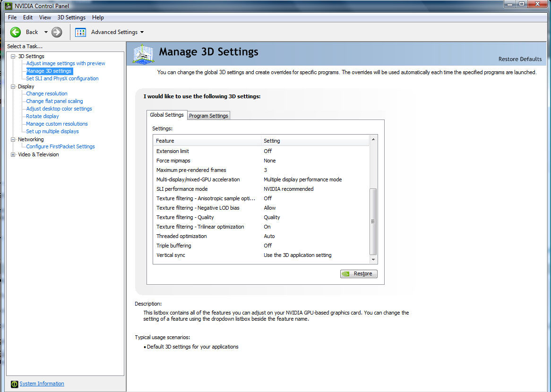Open Adjust image settings with preview
Viewport: 551px width, 392px height.
66,63
